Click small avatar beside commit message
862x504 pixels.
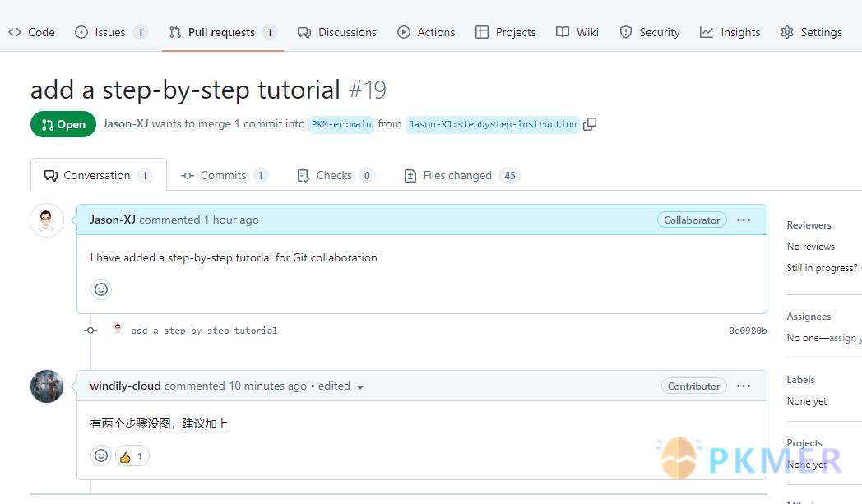(118, 329)
